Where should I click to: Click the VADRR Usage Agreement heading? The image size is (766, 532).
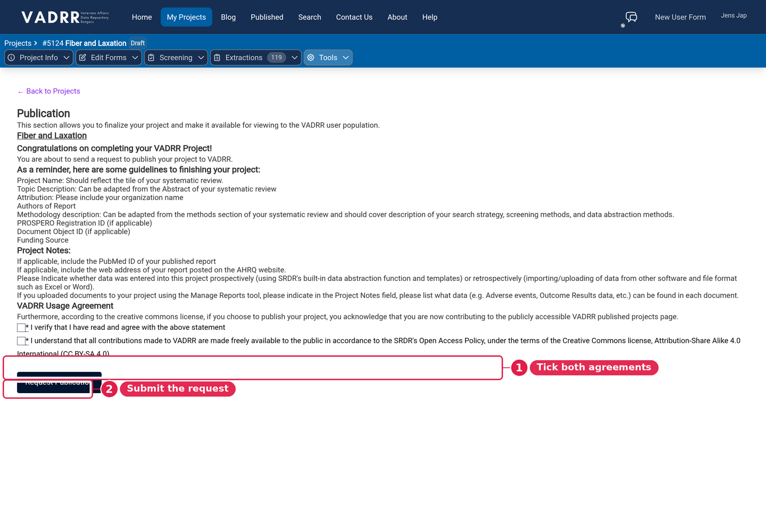tap(65, 306)
